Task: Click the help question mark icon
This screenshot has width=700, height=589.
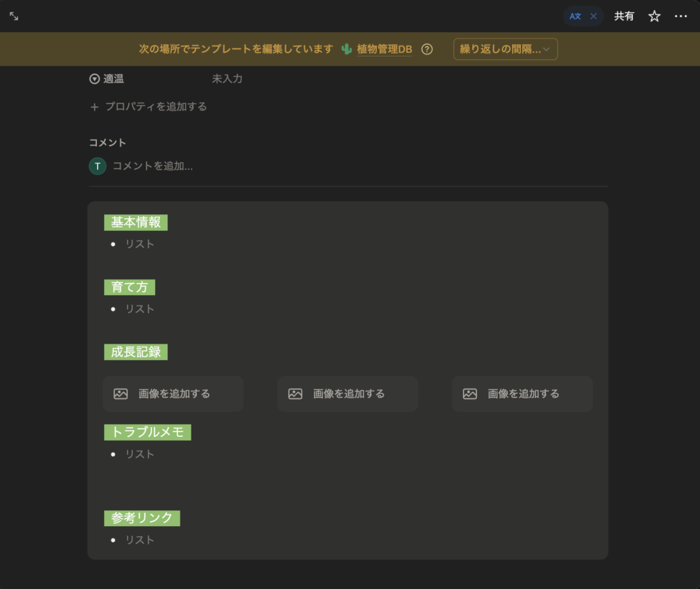Action: 427,49
